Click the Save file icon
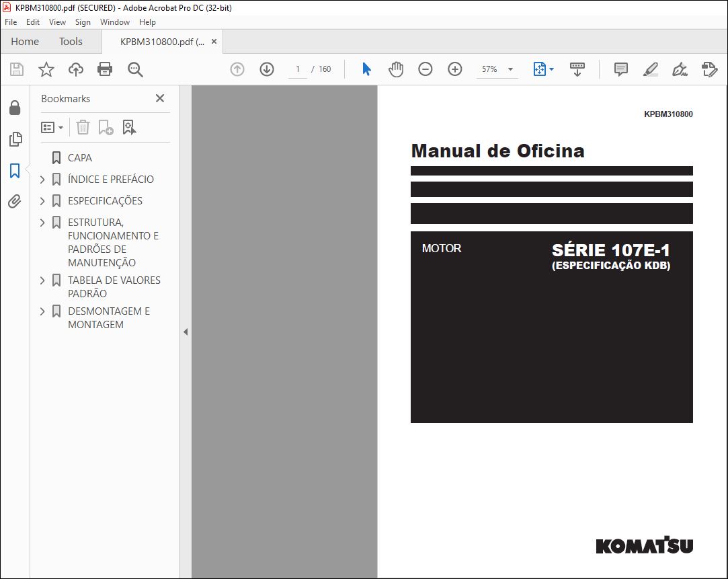Image resolution: width=728 pixels, height=579 pixels. pos(17,69)
